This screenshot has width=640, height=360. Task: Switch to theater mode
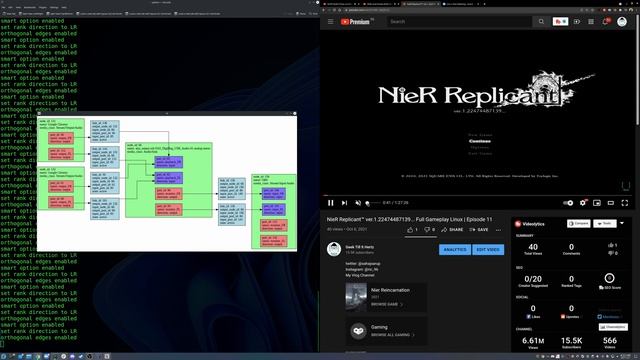[611, 203]
